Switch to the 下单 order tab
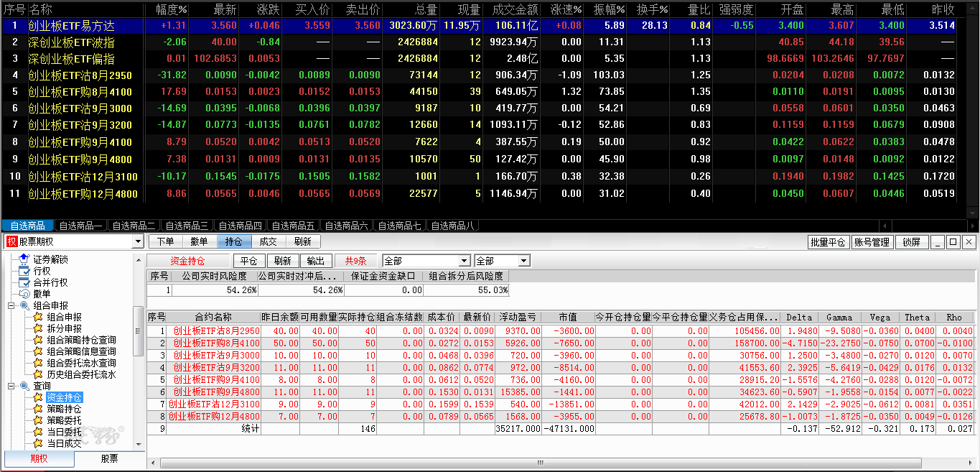 (165, 242)
